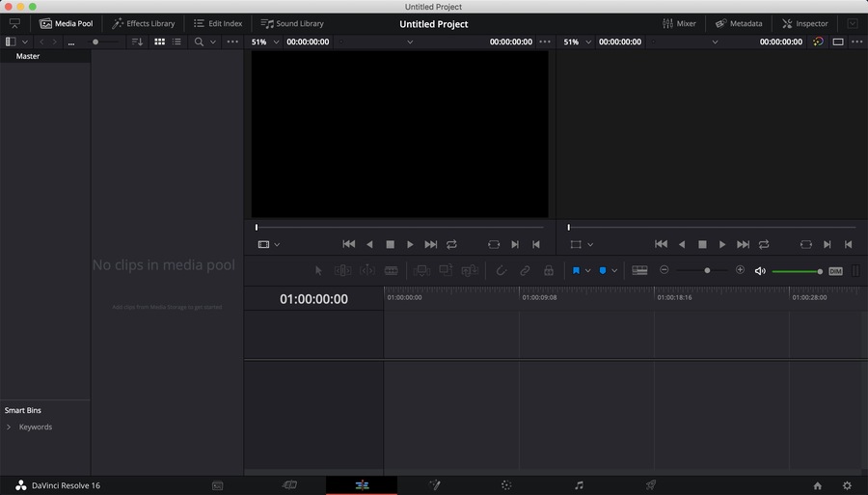Image resolution: width=868 pixels, height=495 pixels.
Task: Open the Edit Index panel
Action: 218,24
